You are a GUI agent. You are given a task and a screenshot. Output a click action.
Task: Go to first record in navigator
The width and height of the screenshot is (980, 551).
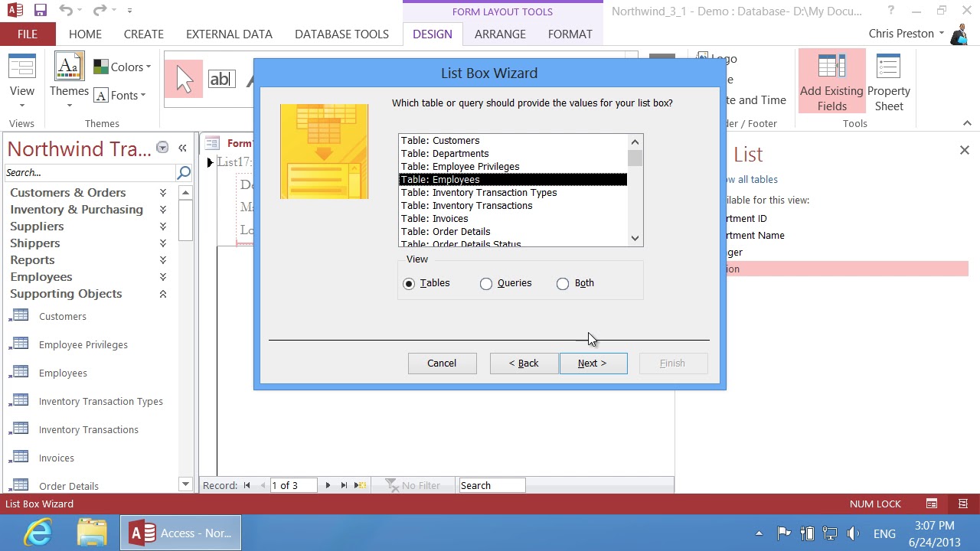[x=247, y=485]
